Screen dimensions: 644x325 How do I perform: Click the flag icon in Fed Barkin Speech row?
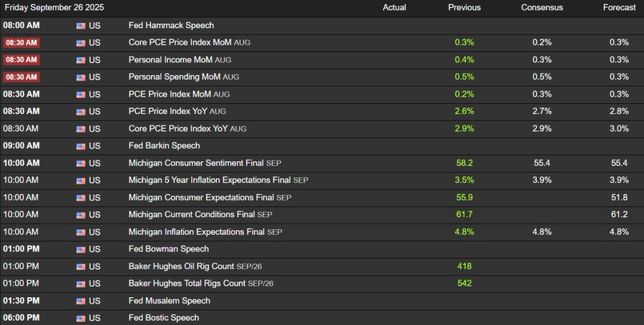click(x=80, y=146)
